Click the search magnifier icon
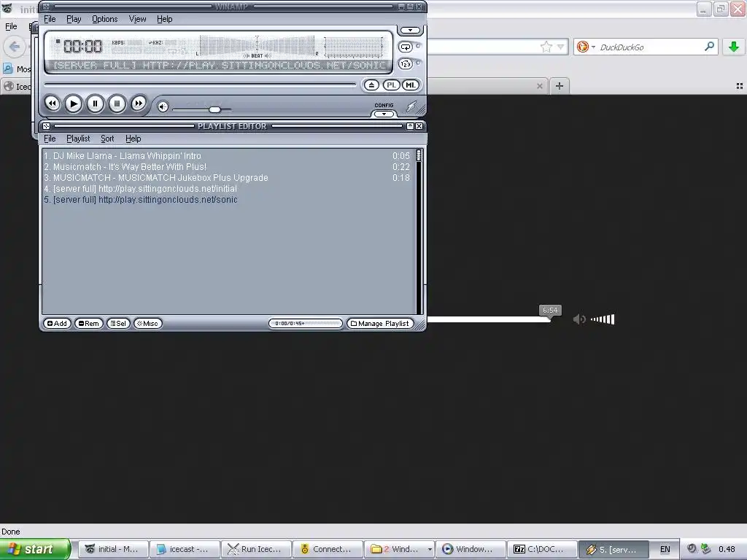This screenshot has height=560, width=747. click(709, 46)
